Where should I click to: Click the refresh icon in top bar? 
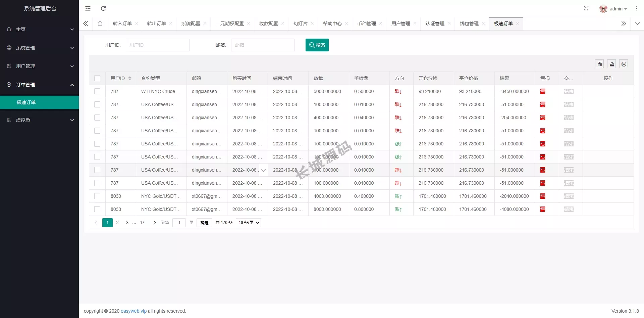103,8
